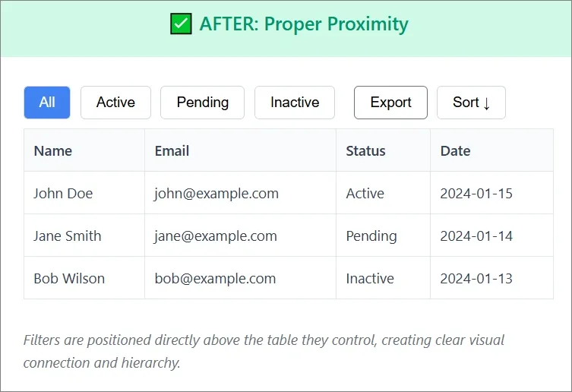Image resolution: width=572 pixels, height=392 pixels.
Task: Select the John Doe name cell
Action: (x=63, y=194)
